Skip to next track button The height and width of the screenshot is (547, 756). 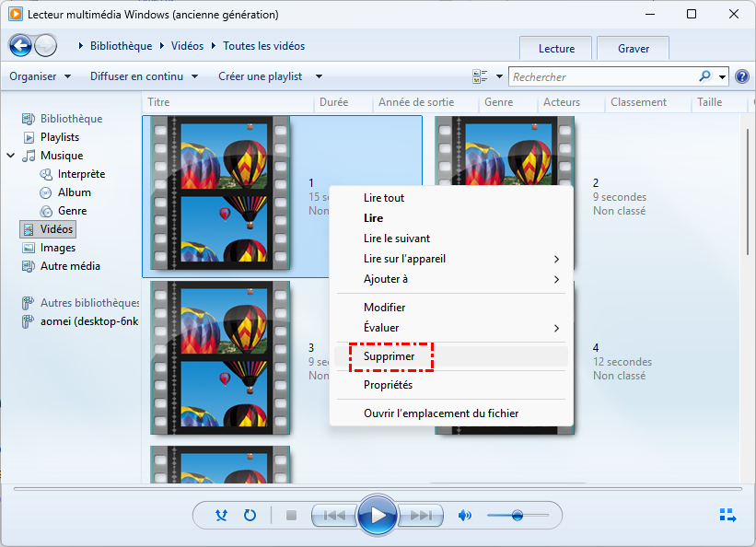[420, 516]
